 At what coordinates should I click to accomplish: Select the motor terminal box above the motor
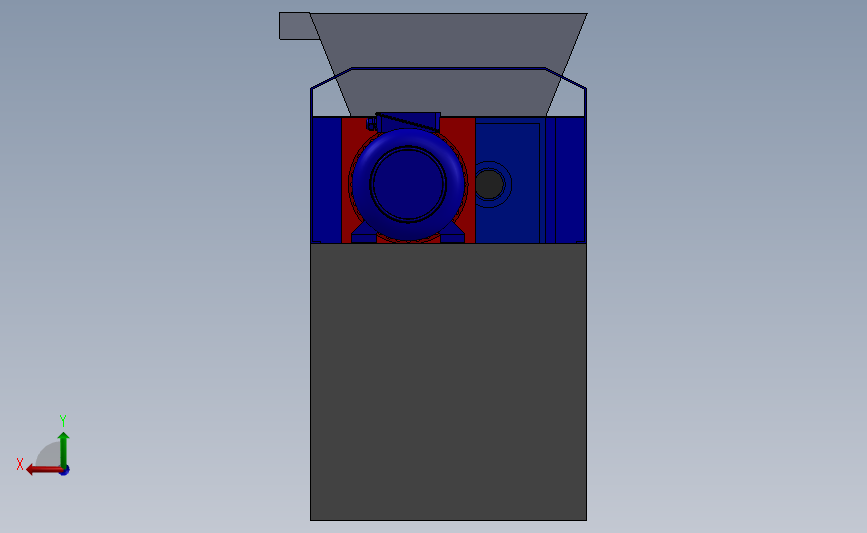[x=408, y=121]
